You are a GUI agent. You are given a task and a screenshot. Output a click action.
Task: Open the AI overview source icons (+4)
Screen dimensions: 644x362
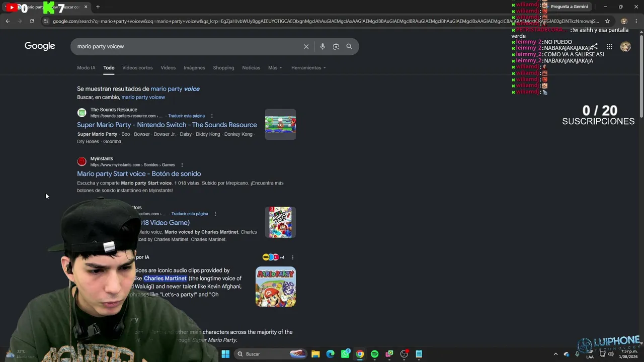pos(274,257)
